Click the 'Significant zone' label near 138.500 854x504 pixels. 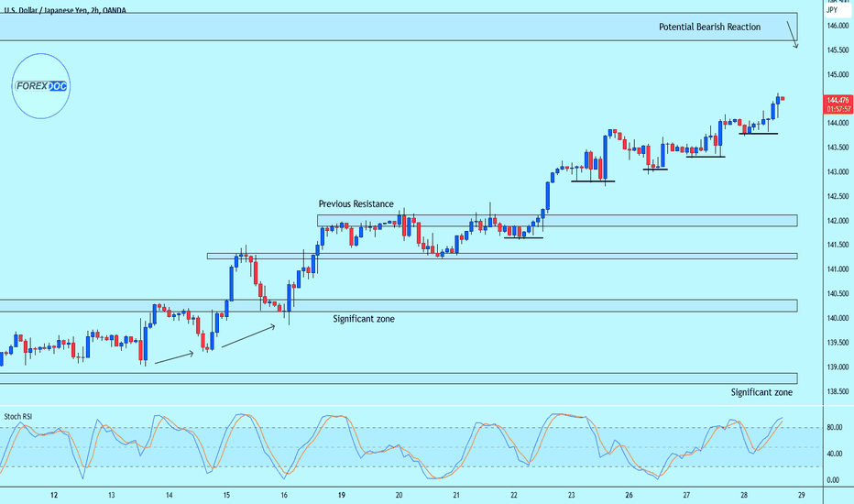tap(761, 392)
